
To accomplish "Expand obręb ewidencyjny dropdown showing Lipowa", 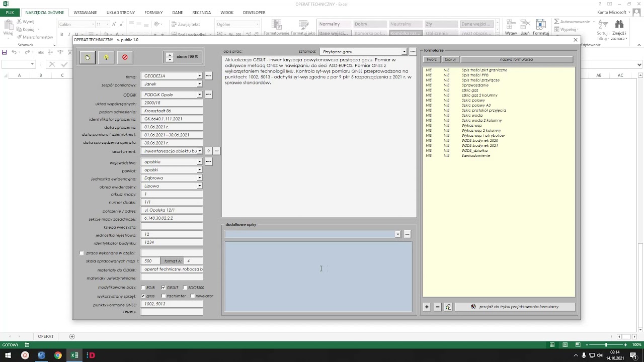I will 200,186.
